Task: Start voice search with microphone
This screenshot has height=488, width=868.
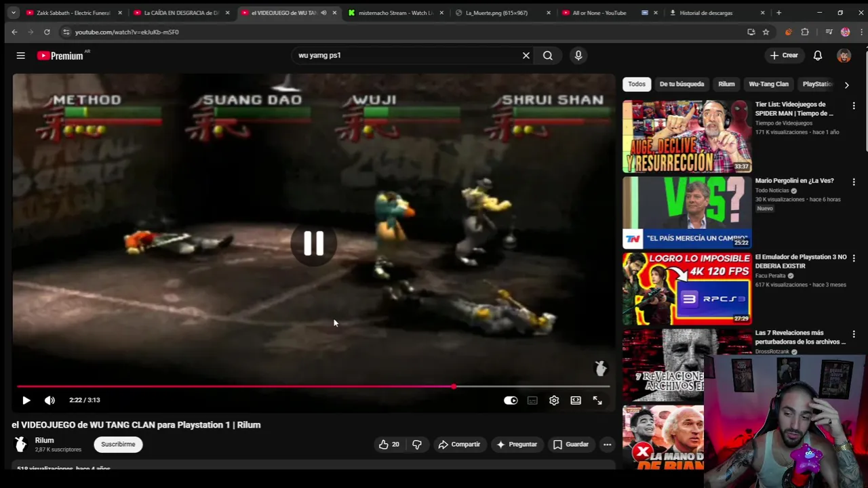Action: coord(578,56)
